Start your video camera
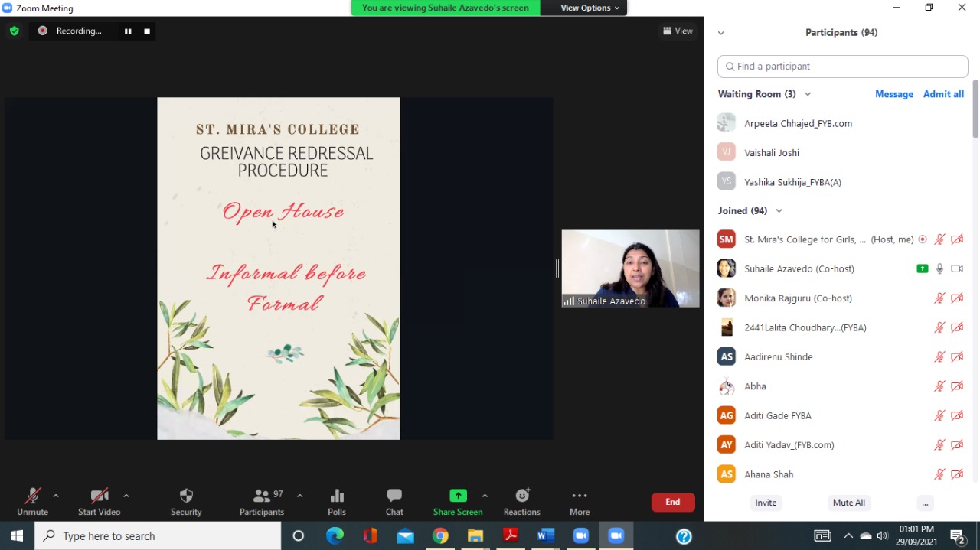 click(x=99, y=501)
